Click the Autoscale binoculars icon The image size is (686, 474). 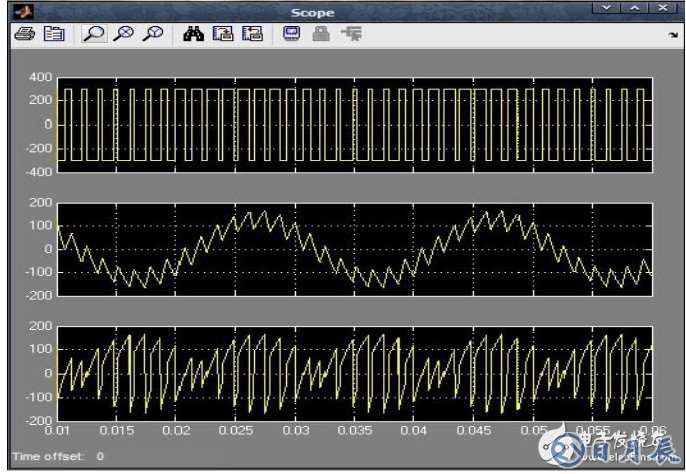coord(194,34)
